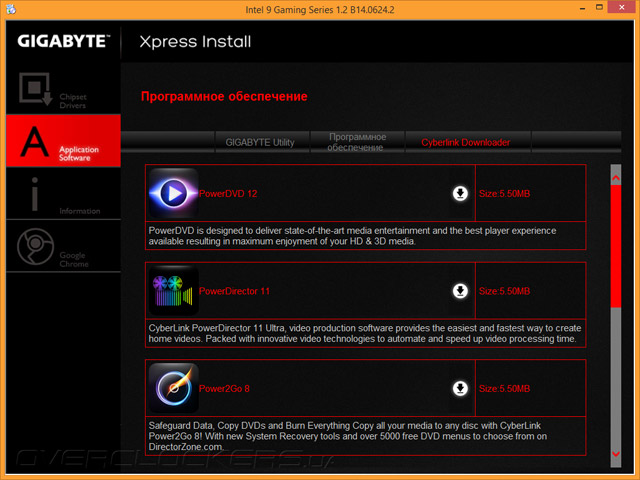Click Size:5.50MB in the PowerDirector 11 row
The image size is (640, 480).
point(504,291)
